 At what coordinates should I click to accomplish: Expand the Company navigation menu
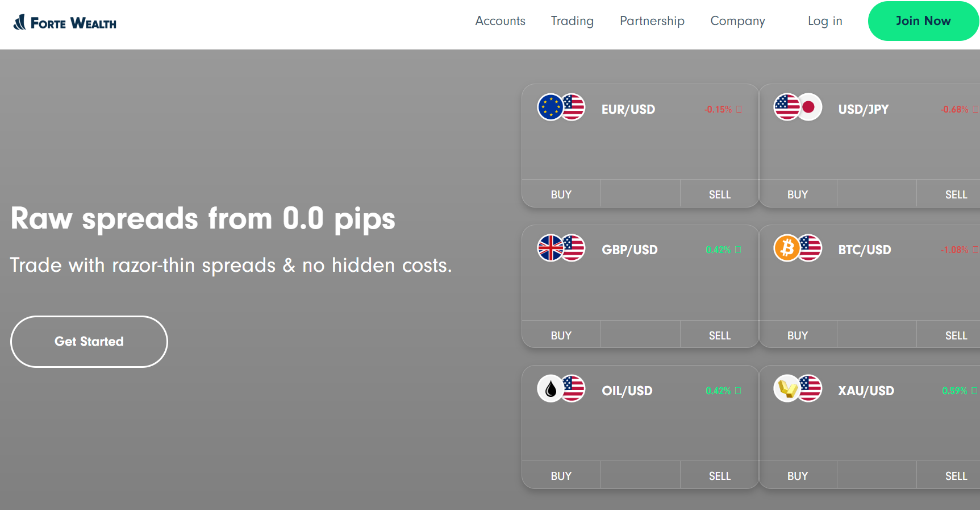[737, 21]
